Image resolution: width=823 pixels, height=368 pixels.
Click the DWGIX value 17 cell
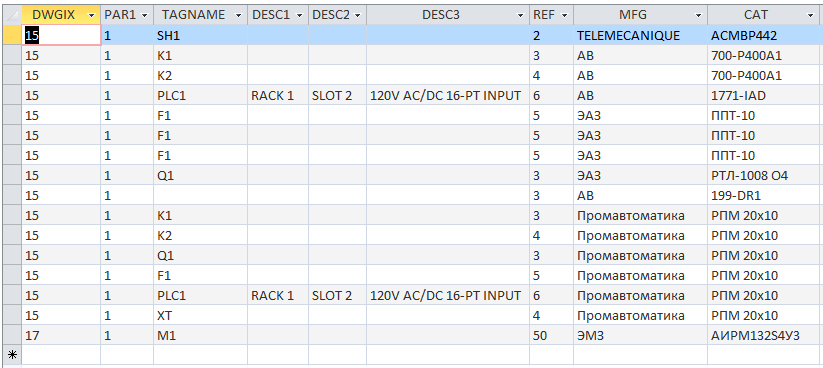pyautogui.click(x=61, y=335)
